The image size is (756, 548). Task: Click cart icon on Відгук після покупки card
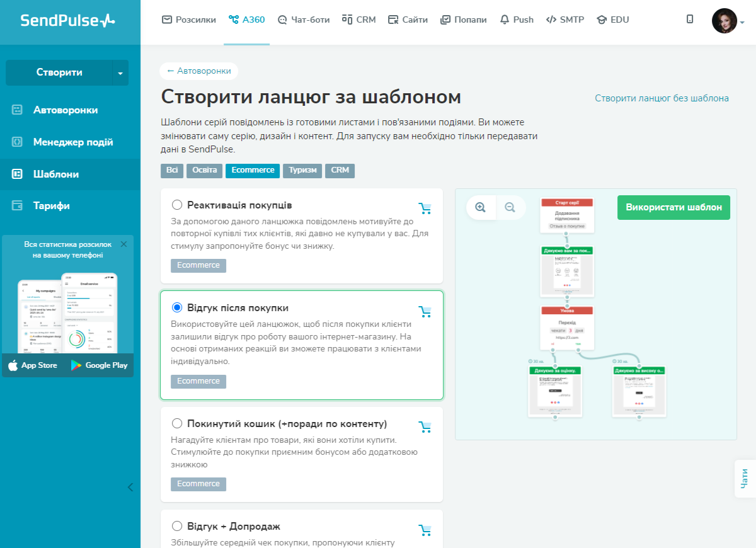tap(425, 311)
